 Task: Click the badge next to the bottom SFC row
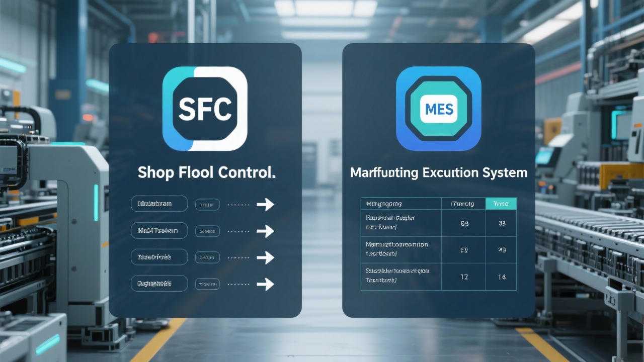pos(207,284)
